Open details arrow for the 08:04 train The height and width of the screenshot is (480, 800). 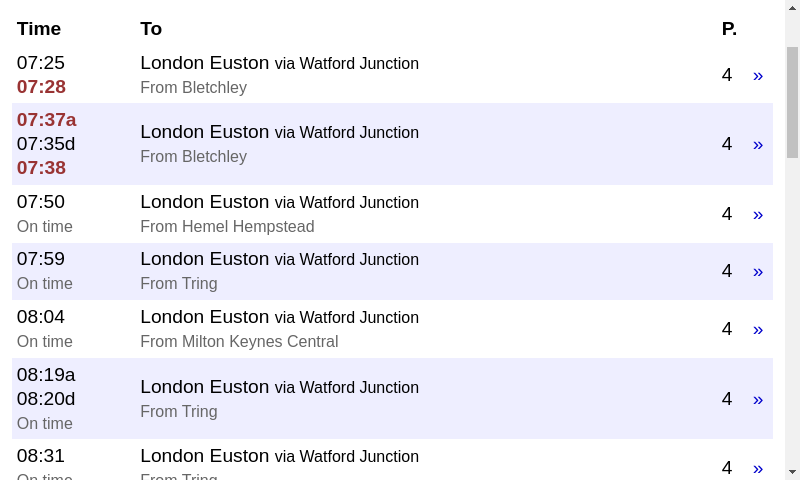(x=758, y=330)
